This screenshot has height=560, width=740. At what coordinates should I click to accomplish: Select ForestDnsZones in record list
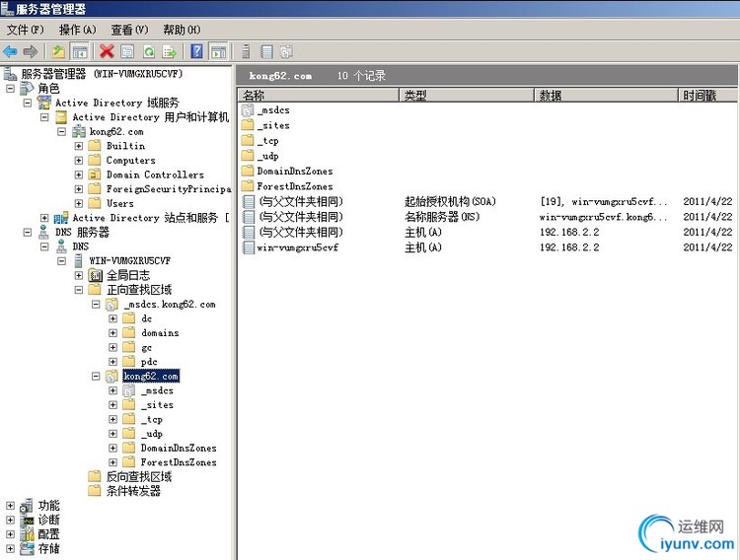295,186
